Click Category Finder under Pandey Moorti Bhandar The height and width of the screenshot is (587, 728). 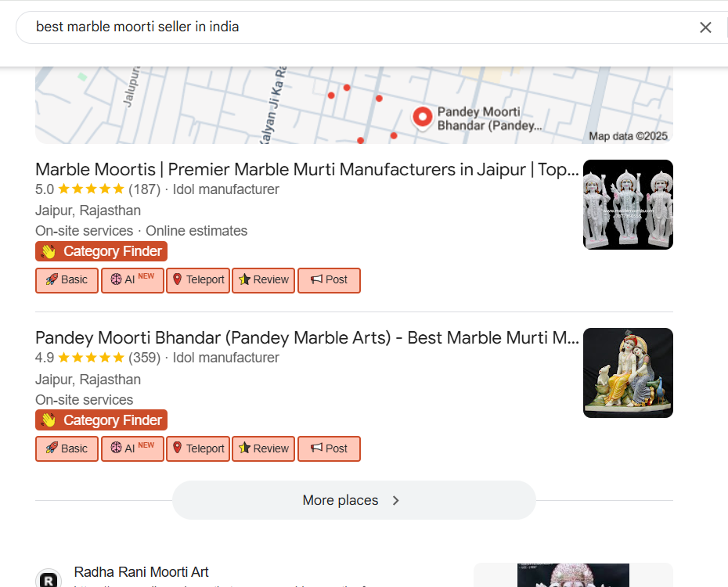pos(101,420)
